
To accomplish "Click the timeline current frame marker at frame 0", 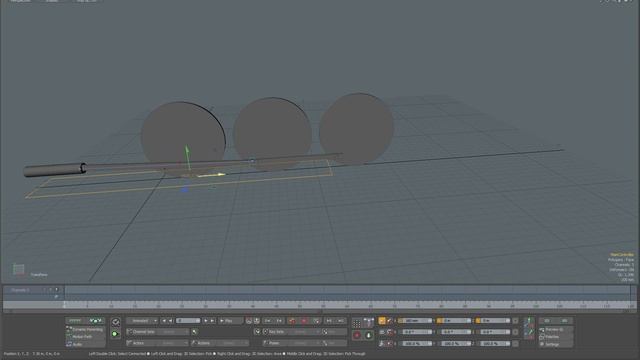I will 64,304.
